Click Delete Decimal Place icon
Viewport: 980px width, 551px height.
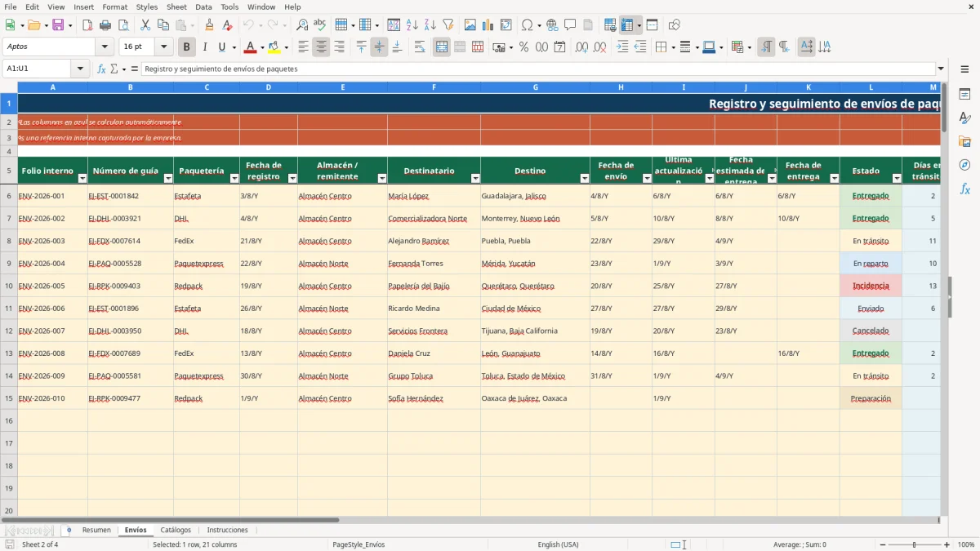600,47
